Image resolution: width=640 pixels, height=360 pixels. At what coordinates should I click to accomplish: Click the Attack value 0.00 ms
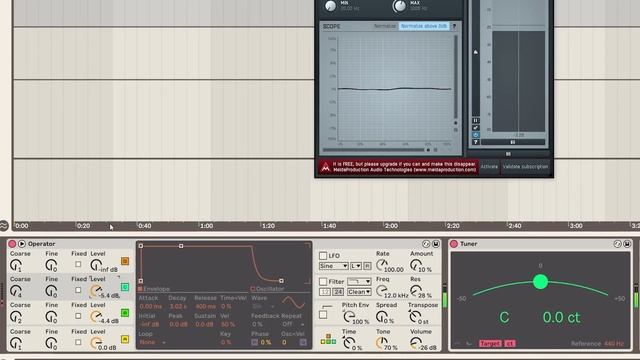pyautogui.click(x=151, y=306)
